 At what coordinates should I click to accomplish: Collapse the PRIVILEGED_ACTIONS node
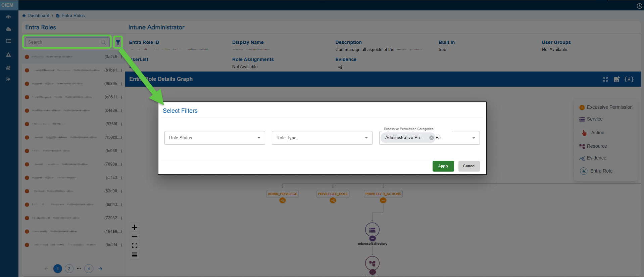click(383, 200)
